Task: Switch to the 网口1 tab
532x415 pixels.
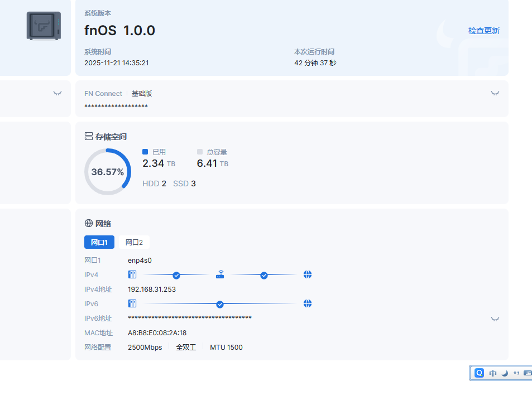Action: (x=99, y=242)
